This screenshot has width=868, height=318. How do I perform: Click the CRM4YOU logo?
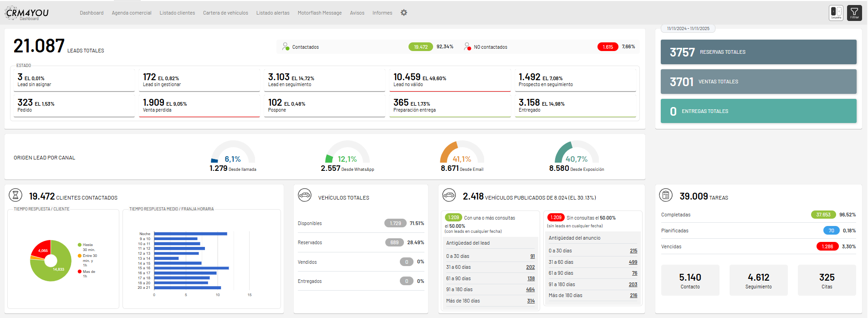coord(27,13)
